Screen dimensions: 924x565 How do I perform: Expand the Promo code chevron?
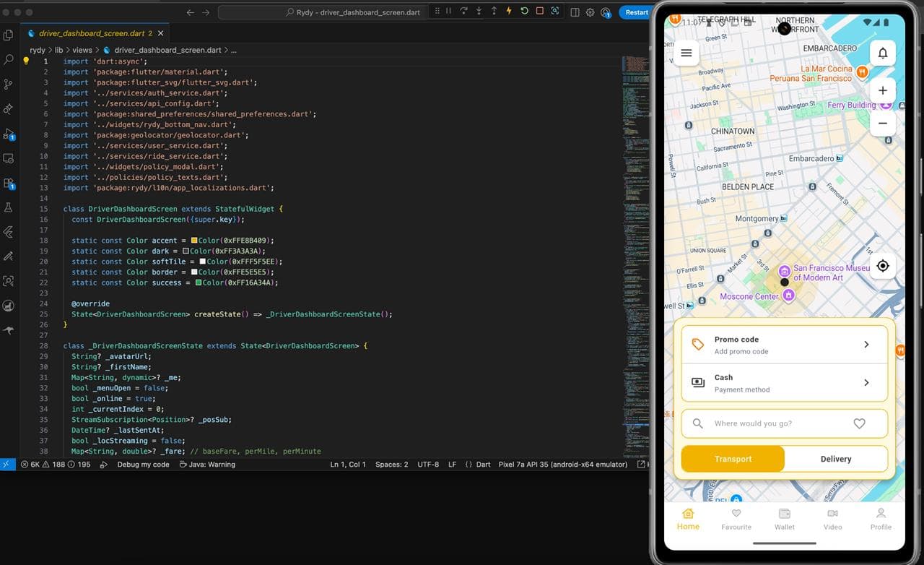[x=866, y=345]
